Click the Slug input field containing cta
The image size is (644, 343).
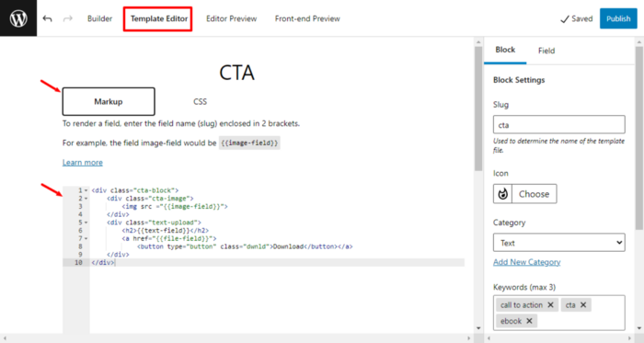point(559,124)
